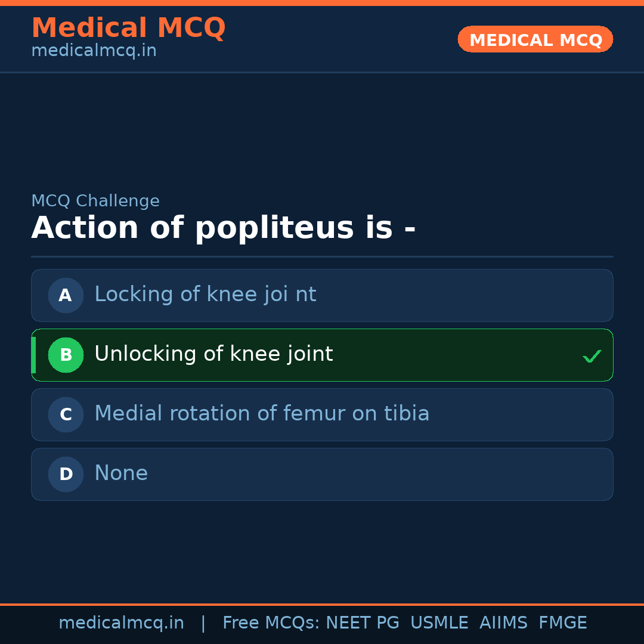Select answer C, Medial rotation of femur
The height and width of the screenshot is (644, 644).
tap(322, 414)
